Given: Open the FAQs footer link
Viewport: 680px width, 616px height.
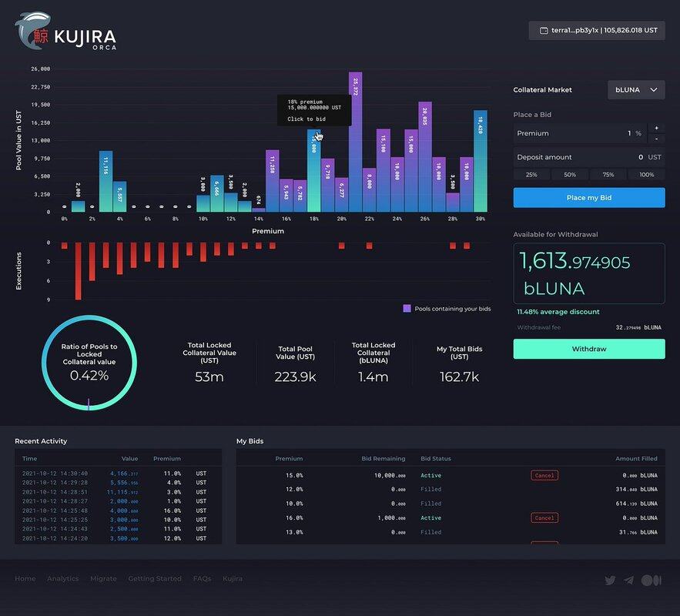Looking at the screenshot, I should point(202,579).
